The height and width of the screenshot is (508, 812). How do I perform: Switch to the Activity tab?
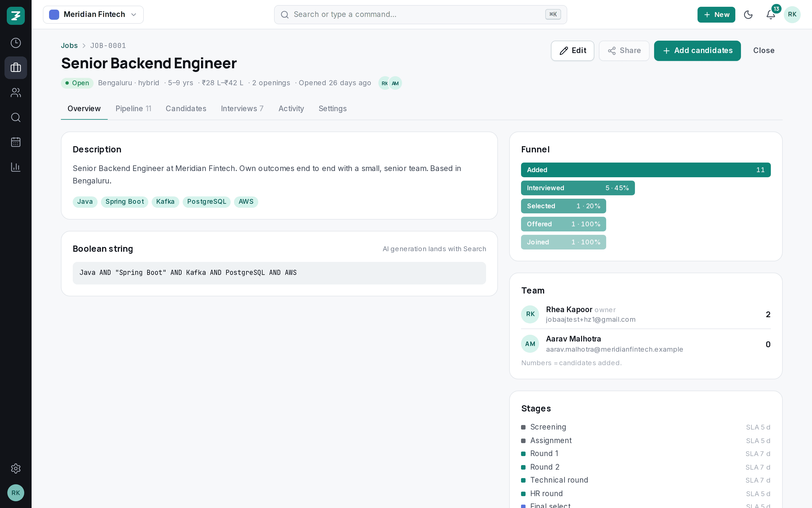click(291, 109)
